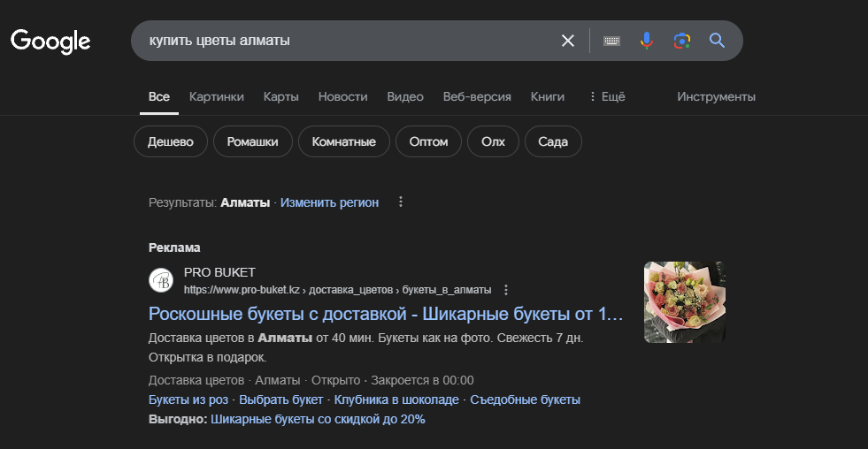Apply the Олх filter chip
This screenshot has height=449, width=868.
coord(493,141)
